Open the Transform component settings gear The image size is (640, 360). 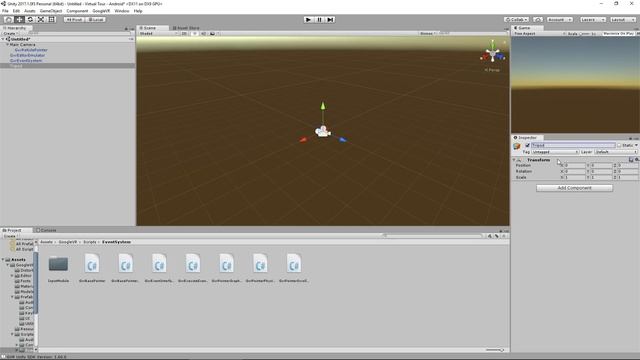(x=636, y=160)
